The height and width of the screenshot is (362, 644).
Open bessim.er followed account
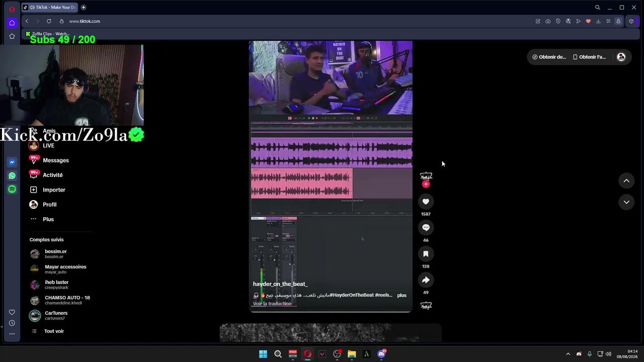pos(49,254)
